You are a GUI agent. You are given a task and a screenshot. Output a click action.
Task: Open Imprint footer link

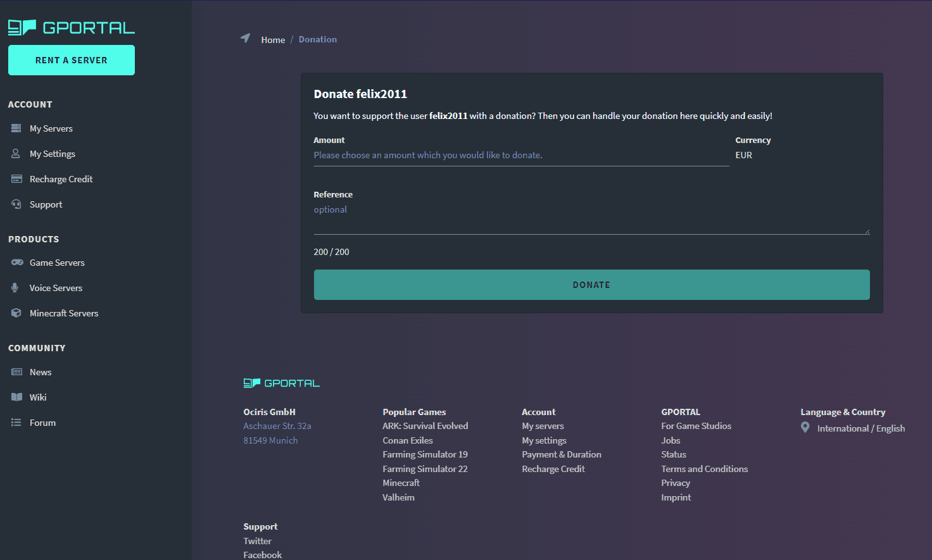[x=676, y=497]
